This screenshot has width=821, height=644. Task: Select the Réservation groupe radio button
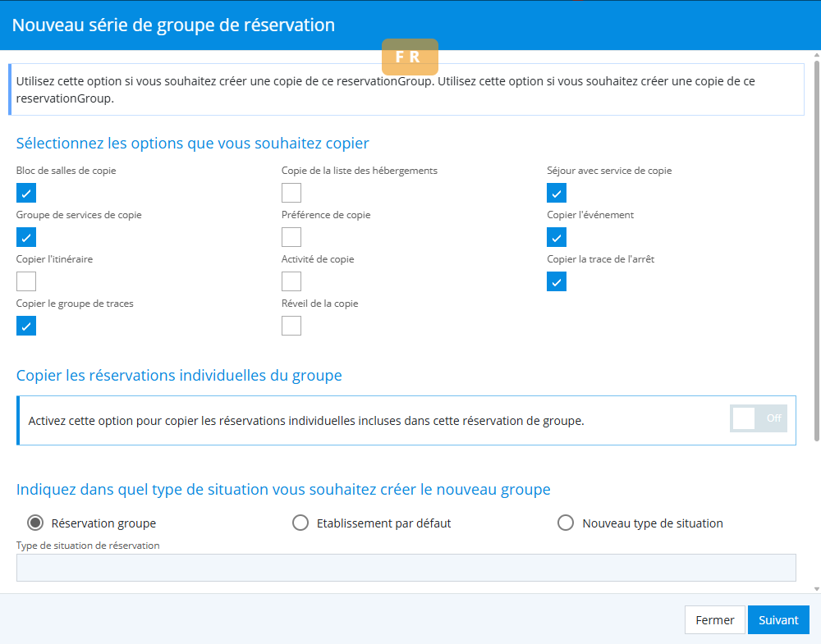coord(35,523)
